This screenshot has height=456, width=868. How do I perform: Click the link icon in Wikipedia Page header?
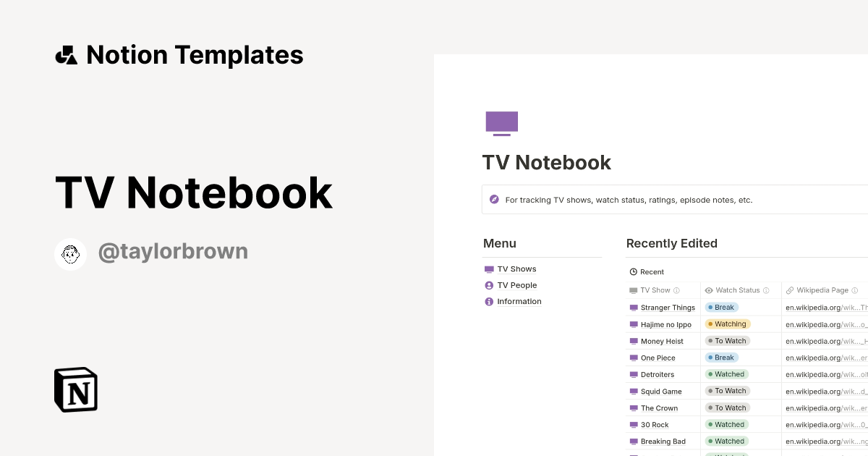[x=791, y=290]
